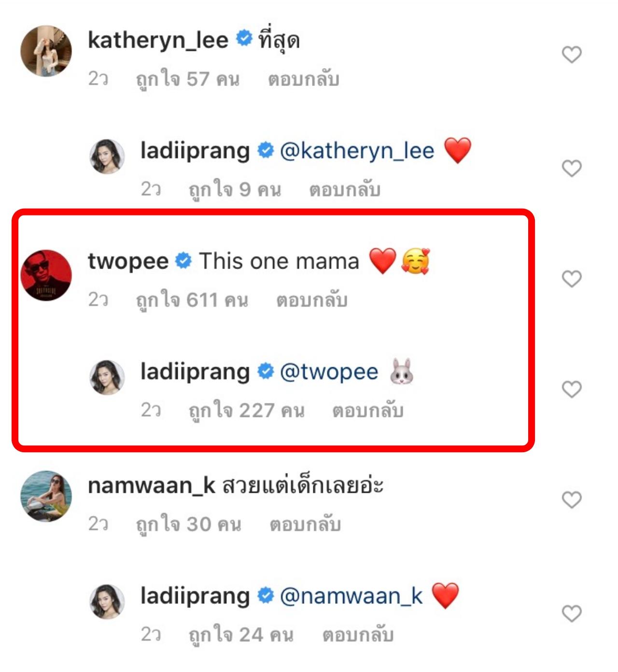Image resolution: width=618 pixels, height=672 pixels.
Task: Like ladiiprang's reply to namwaan_k
Action: coord(572,614)
